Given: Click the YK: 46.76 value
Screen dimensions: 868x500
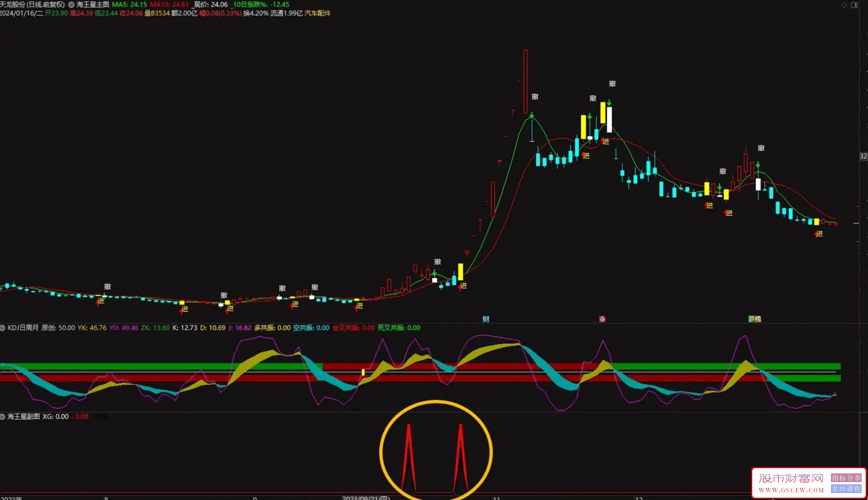Looking at the screenshot, I should pyautogui.click(x=92, y=328).
